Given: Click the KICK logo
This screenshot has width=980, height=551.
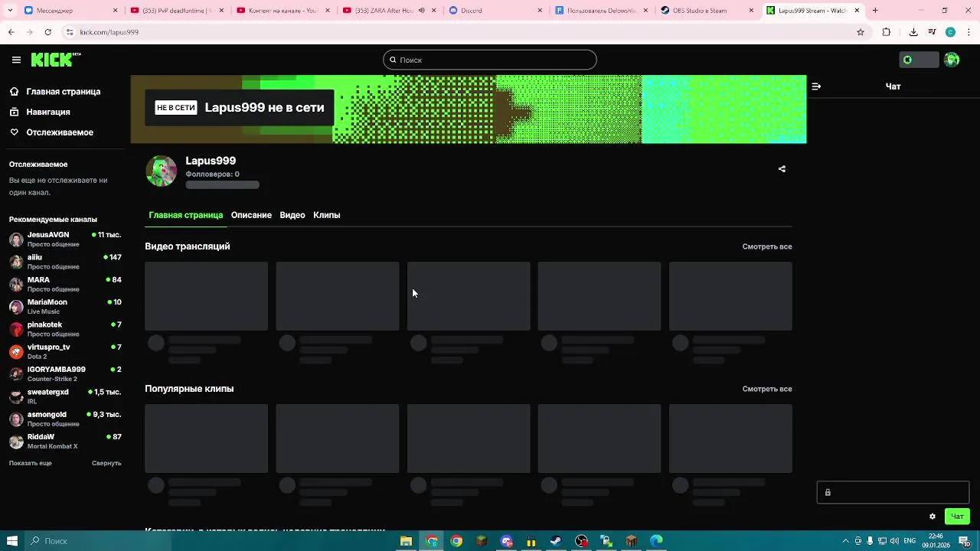Looking at the screenshot, I should coord(55,60).
